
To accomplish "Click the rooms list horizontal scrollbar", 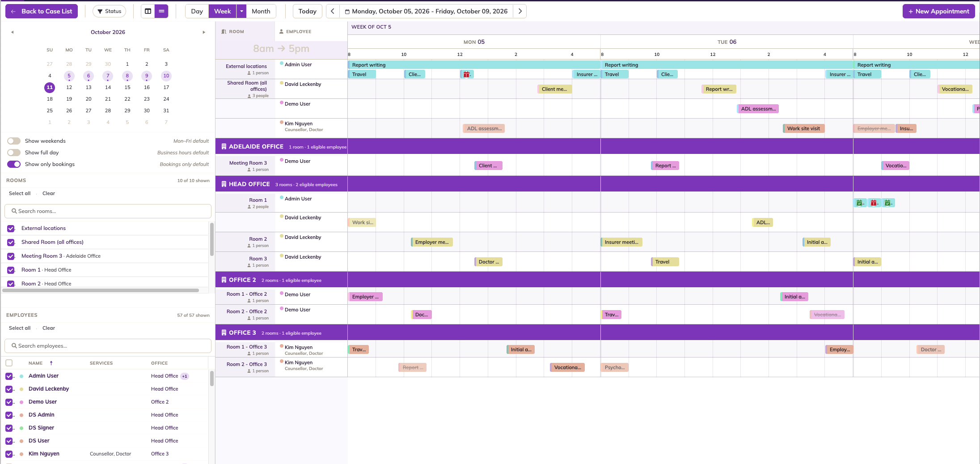I will 101,290.
